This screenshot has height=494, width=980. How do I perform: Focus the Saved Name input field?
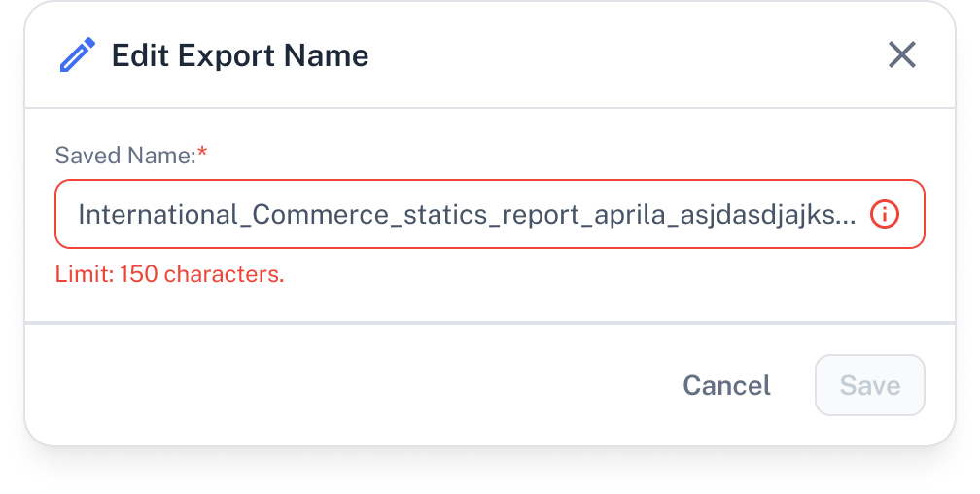click(489, 214)
